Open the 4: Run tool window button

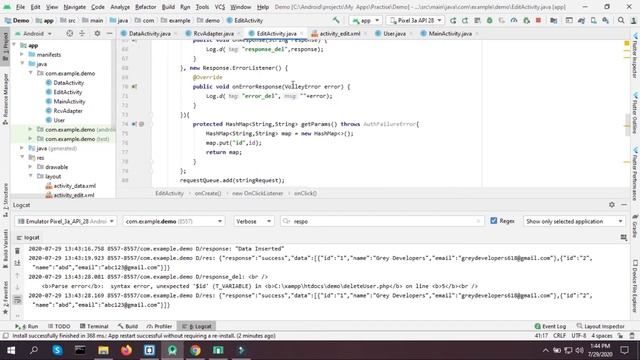(x=27, y=326)
